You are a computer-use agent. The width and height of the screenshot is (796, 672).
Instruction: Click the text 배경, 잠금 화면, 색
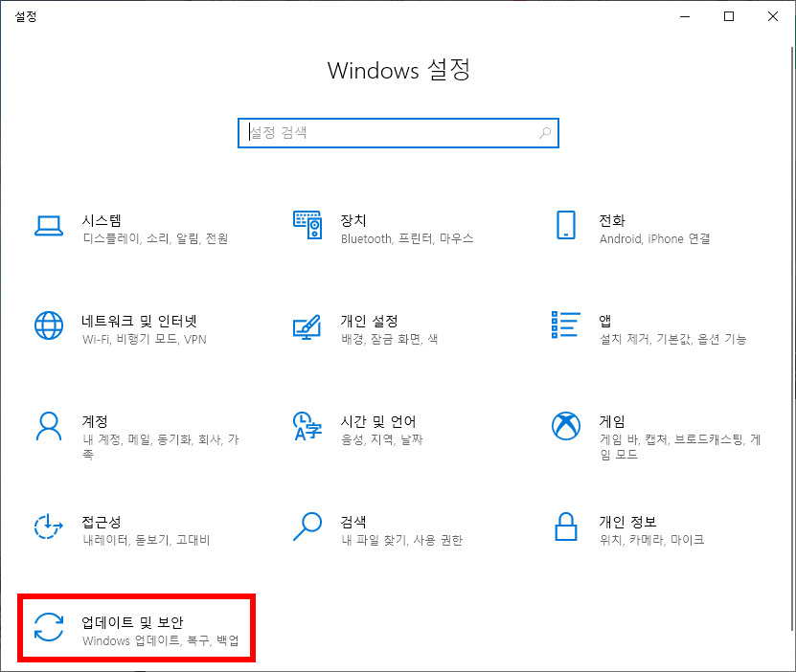[x=389, y=339]
